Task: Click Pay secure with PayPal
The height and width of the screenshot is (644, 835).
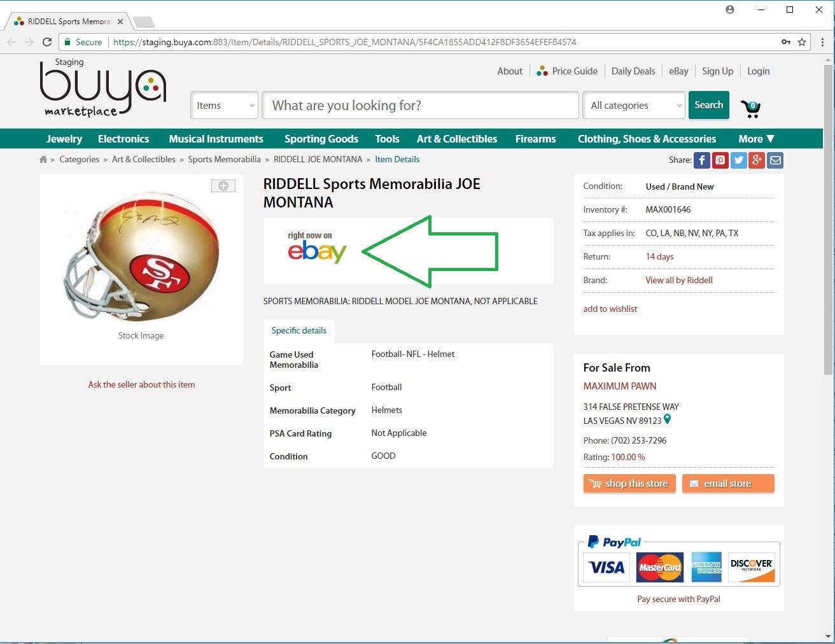Action: pos(678,599)
